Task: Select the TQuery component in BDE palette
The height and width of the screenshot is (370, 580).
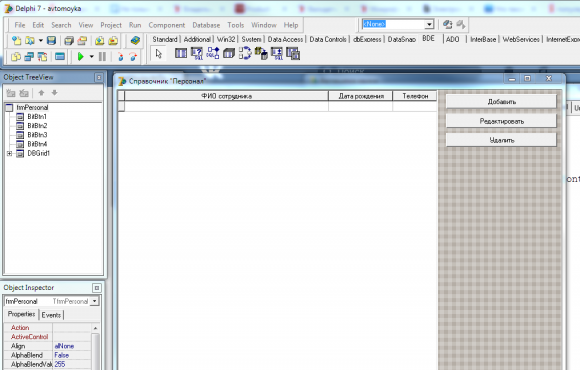Action: click(197, 54)
